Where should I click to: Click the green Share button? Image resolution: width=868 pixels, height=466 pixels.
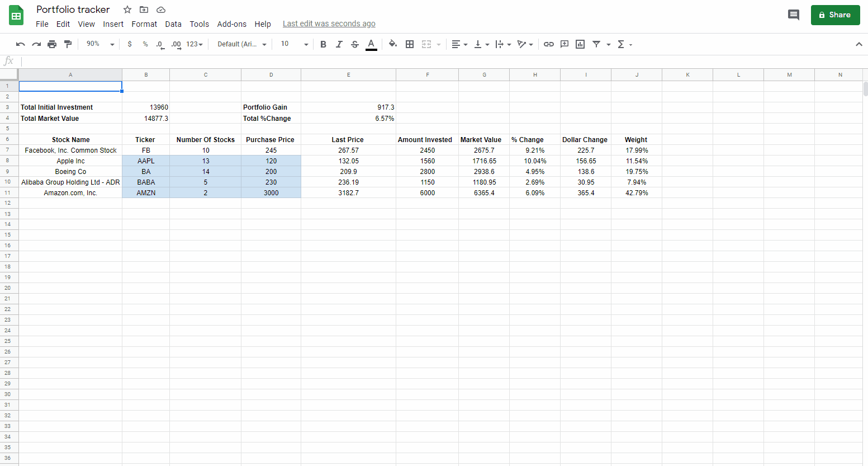pos(835,15)
